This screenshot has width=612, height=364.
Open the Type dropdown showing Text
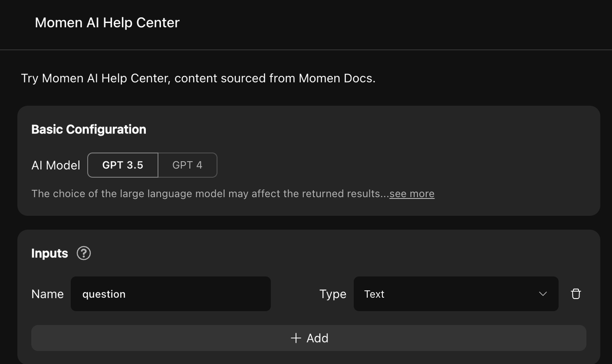click(456, 294)
